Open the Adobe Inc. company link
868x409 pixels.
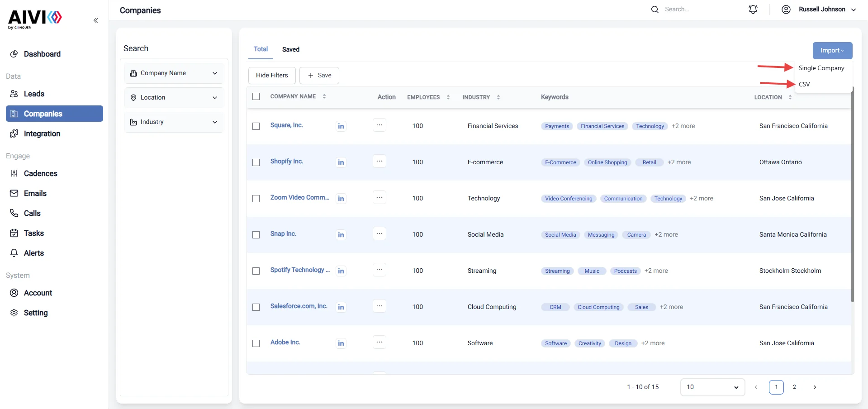point(285,342)
